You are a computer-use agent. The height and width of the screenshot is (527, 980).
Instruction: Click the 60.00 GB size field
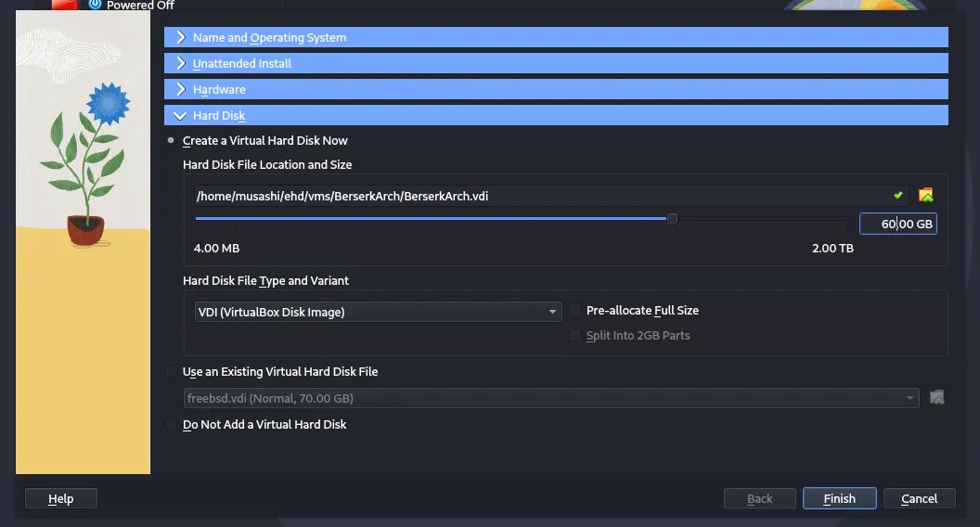click(x=898, y=224)
